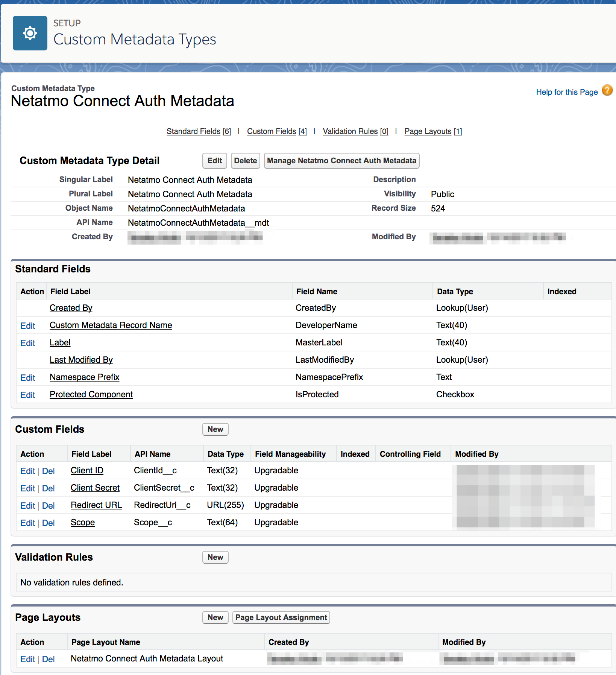
Task: Click the MasterLabel field name cell
Action: click(319, 342)
